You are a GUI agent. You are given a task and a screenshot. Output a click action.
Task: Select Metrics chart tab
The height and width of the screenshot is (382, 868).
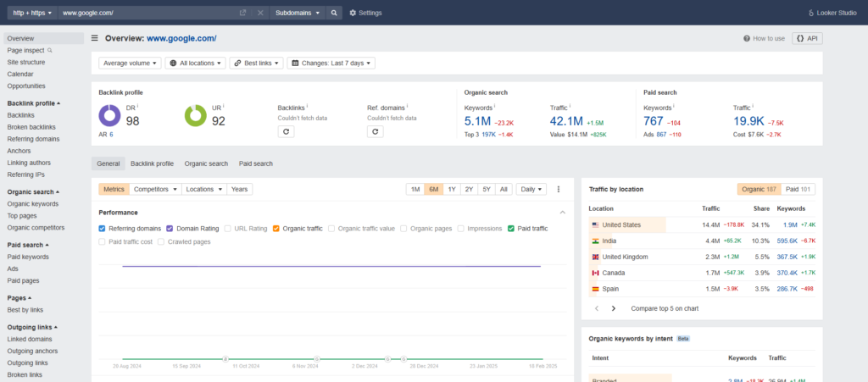[x=114, y=189]
